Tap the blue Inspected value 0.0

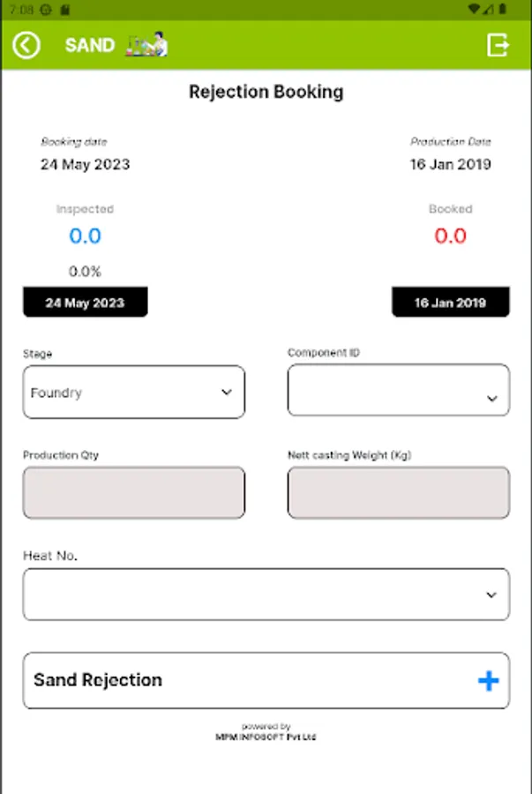[85, 236]
